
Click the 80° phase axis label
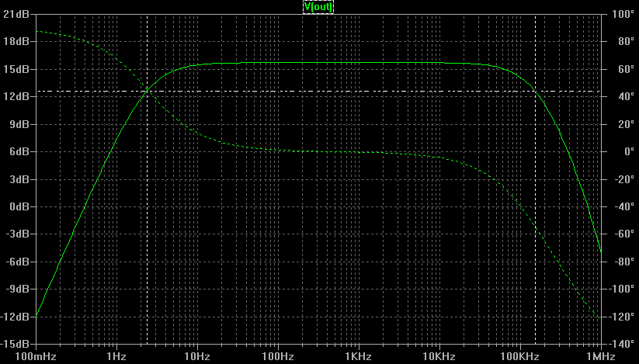coord(626,42)
